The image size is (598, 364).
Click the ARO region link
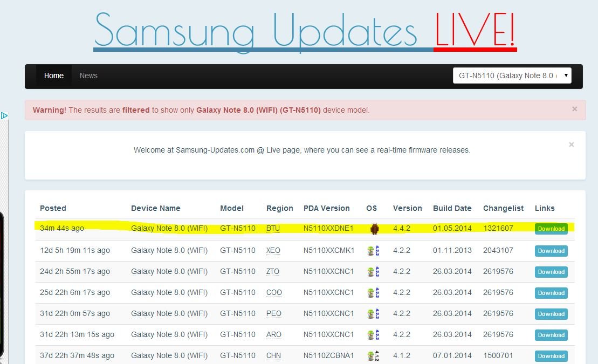(x=273, y=334)
